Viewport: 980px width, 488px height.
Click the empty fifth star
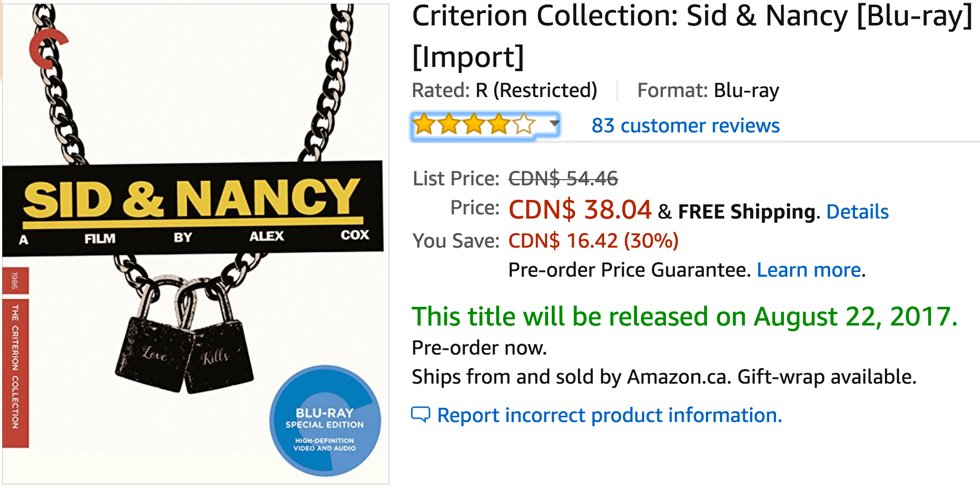(524, 125)
